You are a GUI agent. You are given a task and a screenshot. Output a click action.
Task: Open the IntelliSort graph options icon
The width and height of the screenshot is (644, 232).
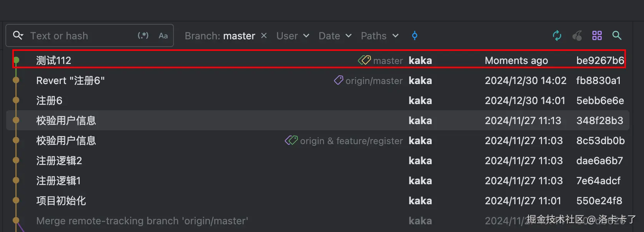tap(597, 36)
